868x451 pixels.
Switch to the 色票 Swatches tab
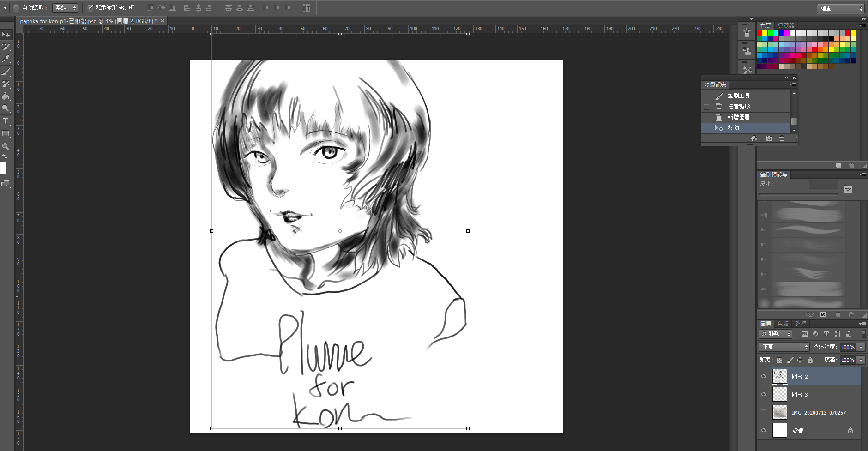tap(766, 25)
